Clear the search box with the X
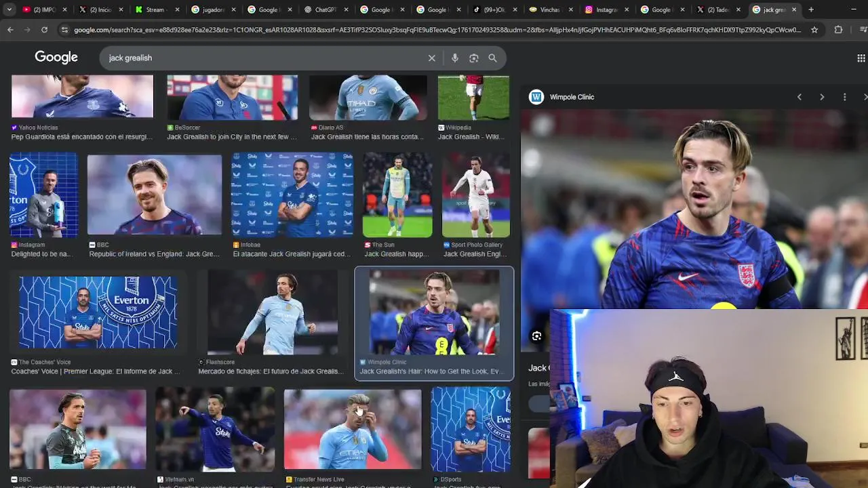Viewport: 868px width, 488px height. pyautogui.click(x=431, y=58)
